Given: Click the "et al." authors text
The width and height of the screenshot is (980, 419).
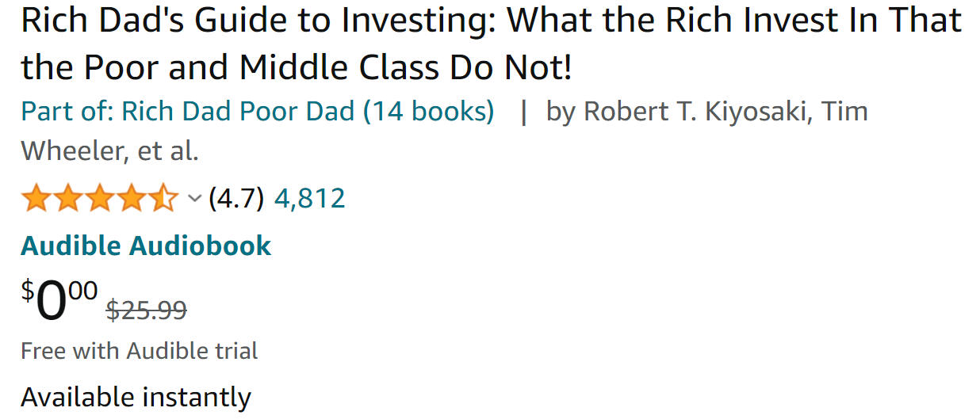Looking at the screenshot, I should [x=168, y=150].
